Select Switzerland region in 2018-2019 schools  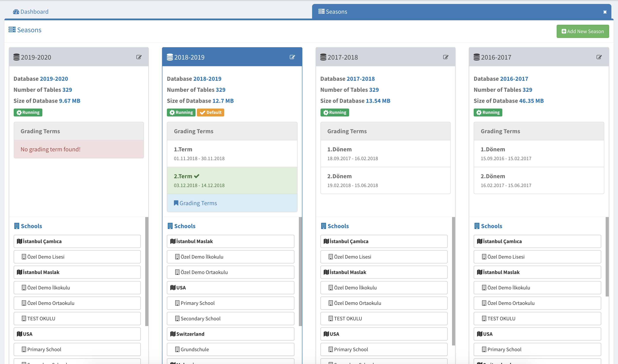point(230,334)
